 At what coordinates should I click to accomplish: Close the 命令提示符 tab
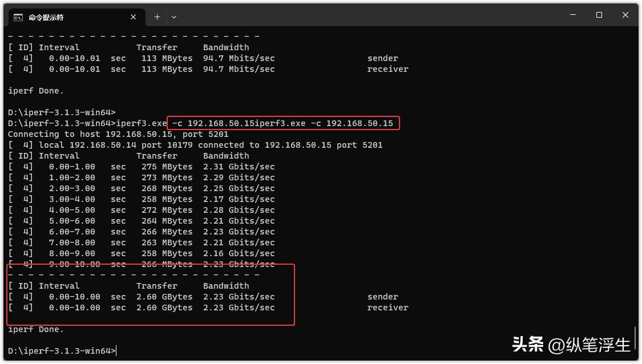click(x=133, y=17)
